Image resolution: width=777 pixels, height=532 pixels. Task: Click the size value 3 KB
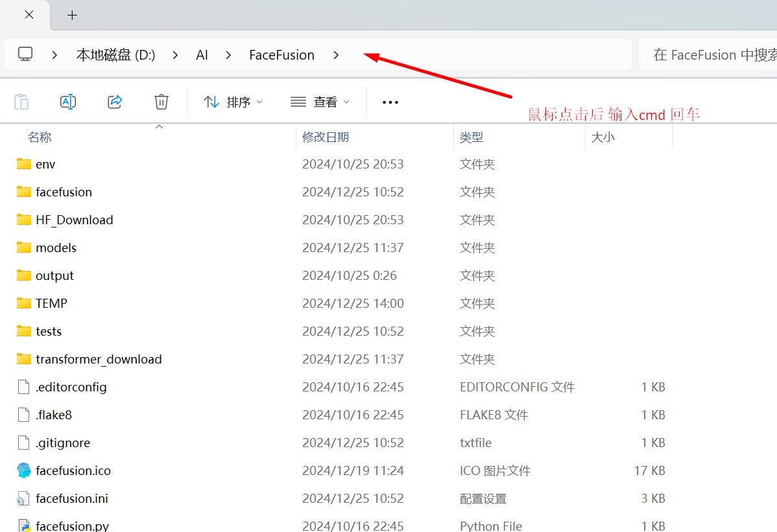coord(653,498)
